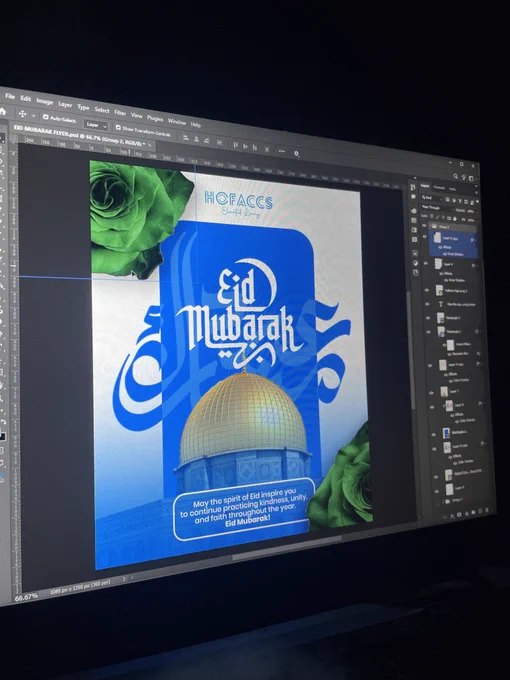Click the align left edges icon
This screenshot has height=680, width=510.
186,137
